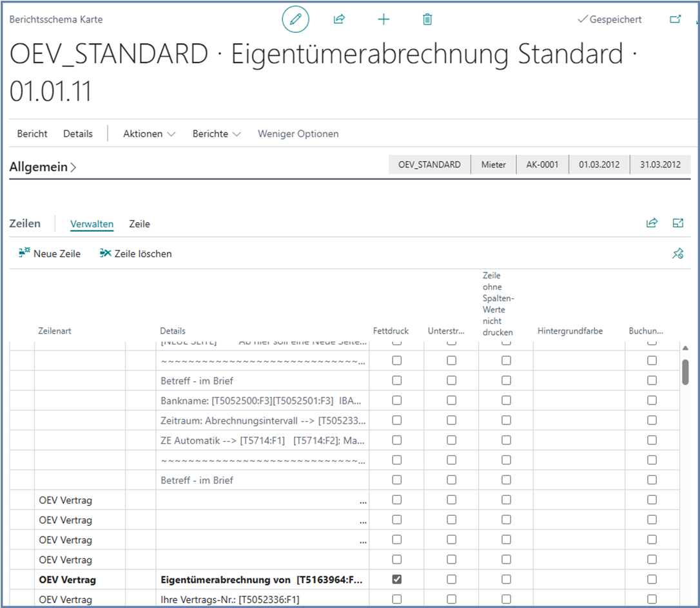Image resolution: width=700 pixels, height=608 pixels.
Task: Click the pencil edit icon
Action: pyautogui.click(x=295, y=19)
